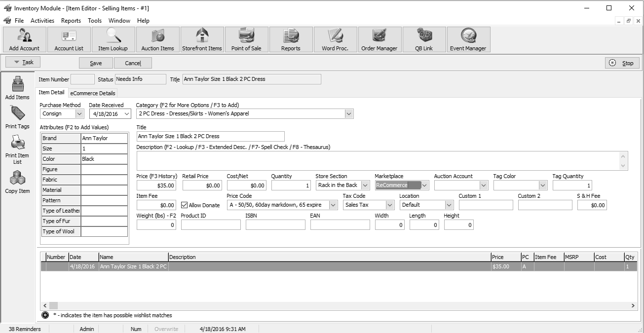The height and width of the screenshot is (333, 644).
Task: Open the Price Code dropdown
Action: pos(333,205)
